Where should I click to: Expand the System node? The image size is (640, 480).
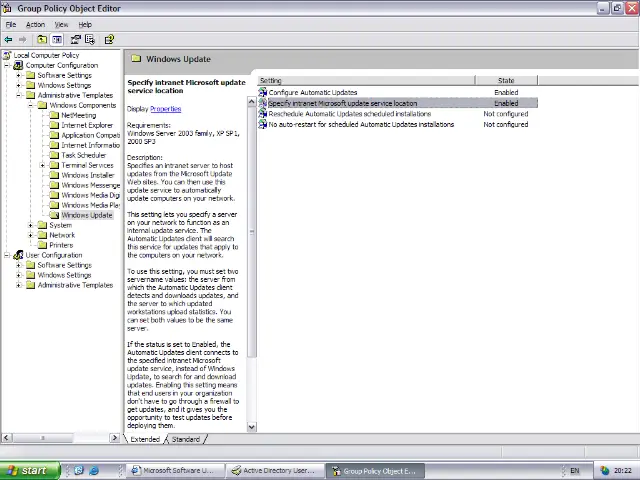[x=31, y=225]
